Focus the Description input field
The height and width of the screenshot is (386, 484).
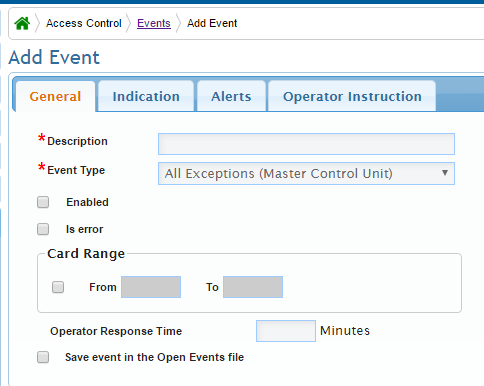pyautogui.click(x=306, y=144)
